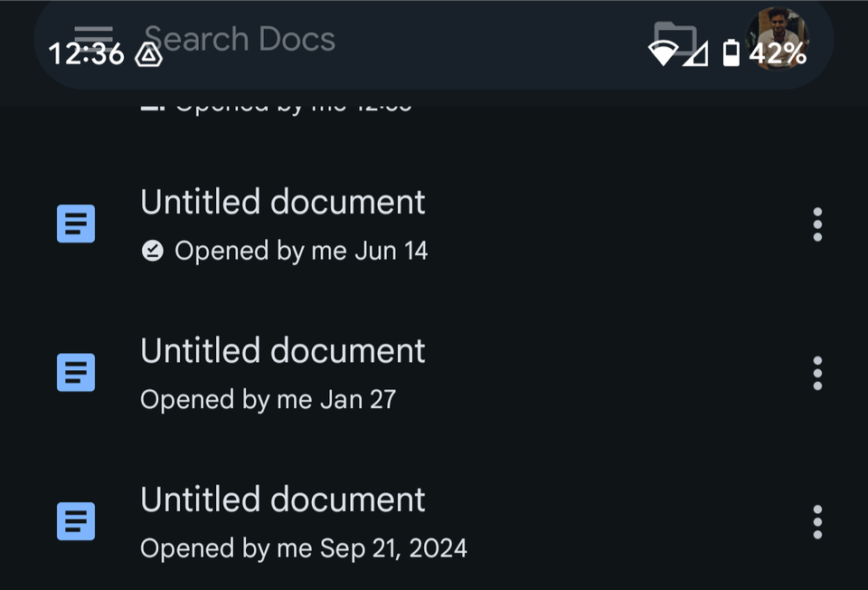868x590 pixels.
Task: Open Untitled document opened Sep 21, 2024
Action: coord(282,500)
